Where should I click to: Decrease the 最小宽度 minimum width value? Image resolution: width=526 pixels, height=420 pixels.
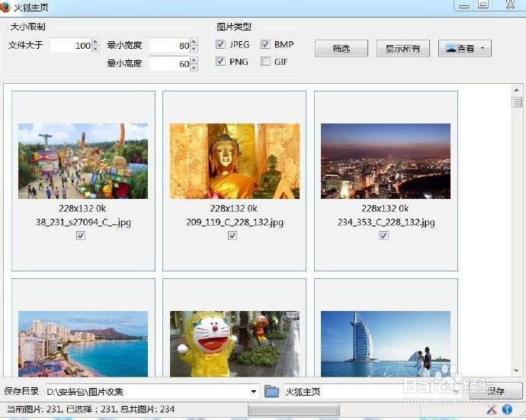pos(194,49)
